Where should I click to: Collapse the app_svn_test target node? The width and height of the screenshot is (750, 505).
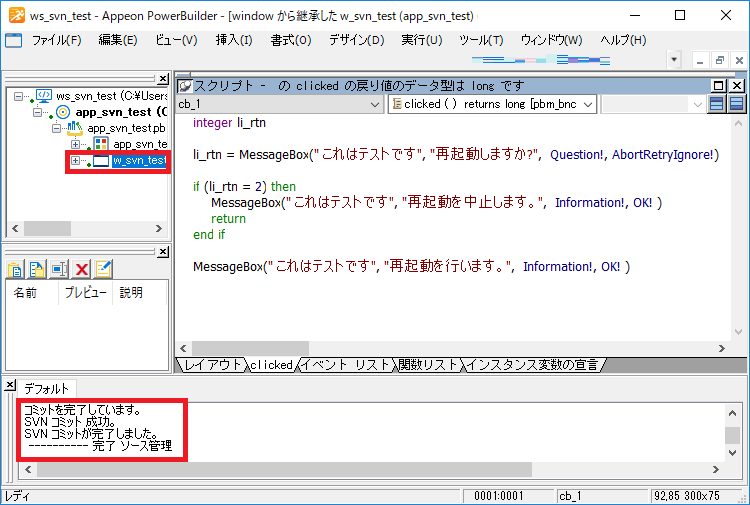point(37,112)
